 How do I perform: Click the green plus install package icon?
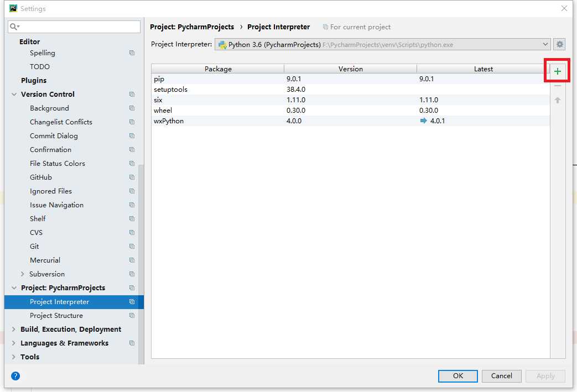pos(558,71)
